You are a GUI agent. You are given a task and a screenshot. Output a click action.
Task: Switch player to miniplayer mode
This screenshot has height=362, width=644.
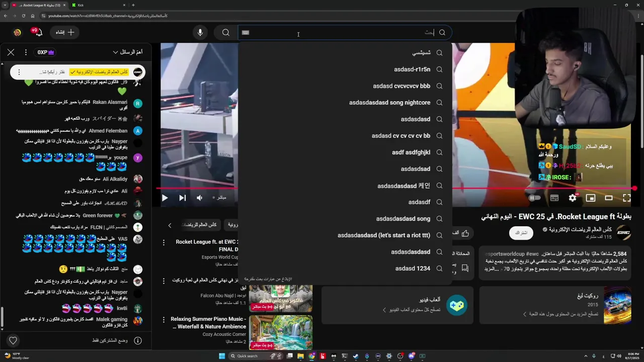pos(591,198)
